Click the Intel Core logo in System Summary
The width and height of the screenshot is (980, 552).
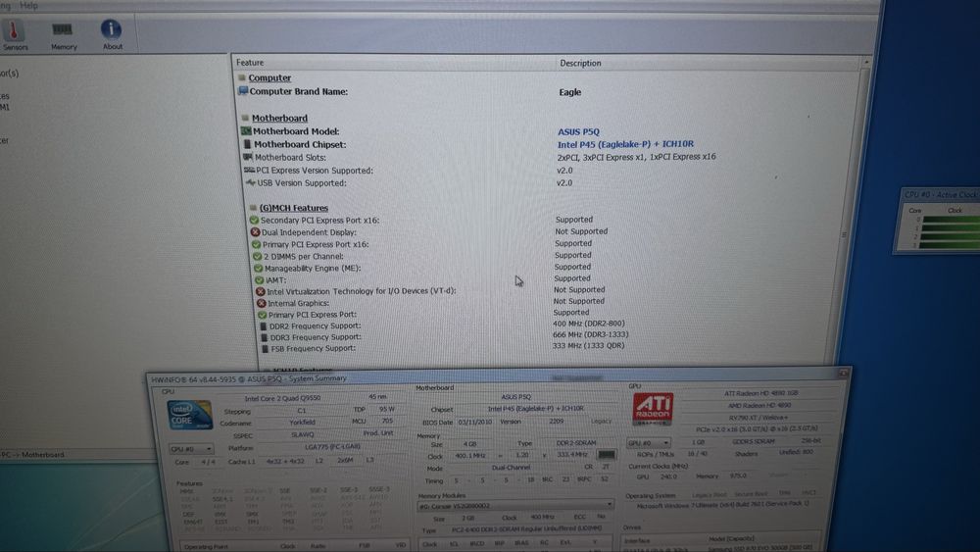click(x=190, y=415)
